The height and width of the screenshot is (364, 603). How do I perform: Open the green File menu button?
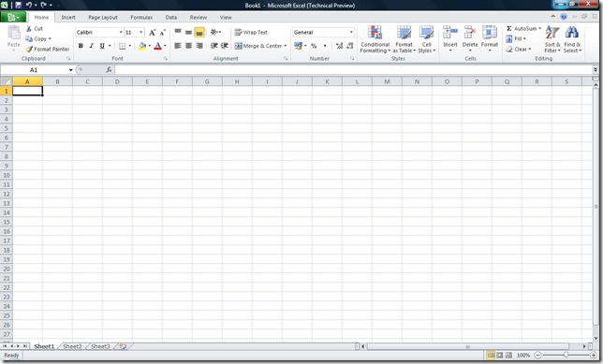(13, 17)
